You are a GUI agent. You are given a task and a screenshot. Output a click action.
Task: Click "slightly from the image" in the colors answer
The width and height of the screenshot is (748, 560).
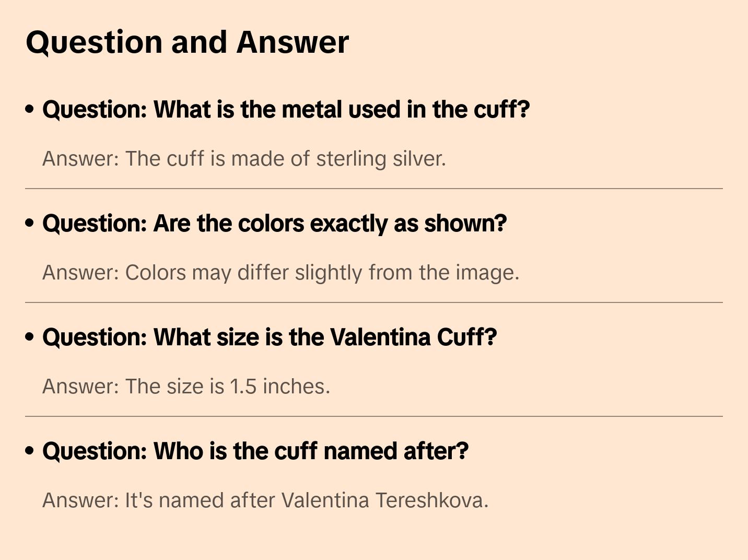click(407, 273)
